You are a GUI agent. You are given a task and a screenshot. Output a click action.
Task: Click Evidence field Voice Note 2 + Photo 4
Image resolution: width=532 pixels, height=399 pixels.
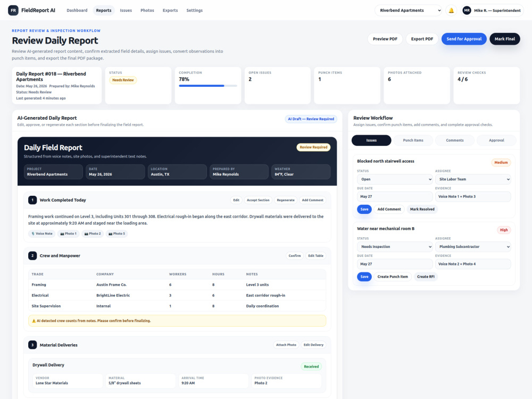point(473,264)
